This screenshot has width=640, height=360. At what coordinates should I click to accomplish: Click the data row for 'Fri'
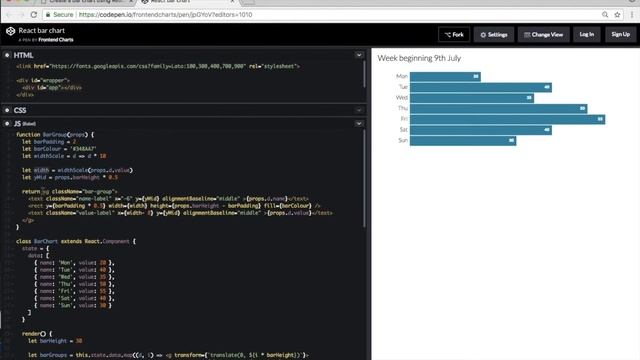pos(74,291)
